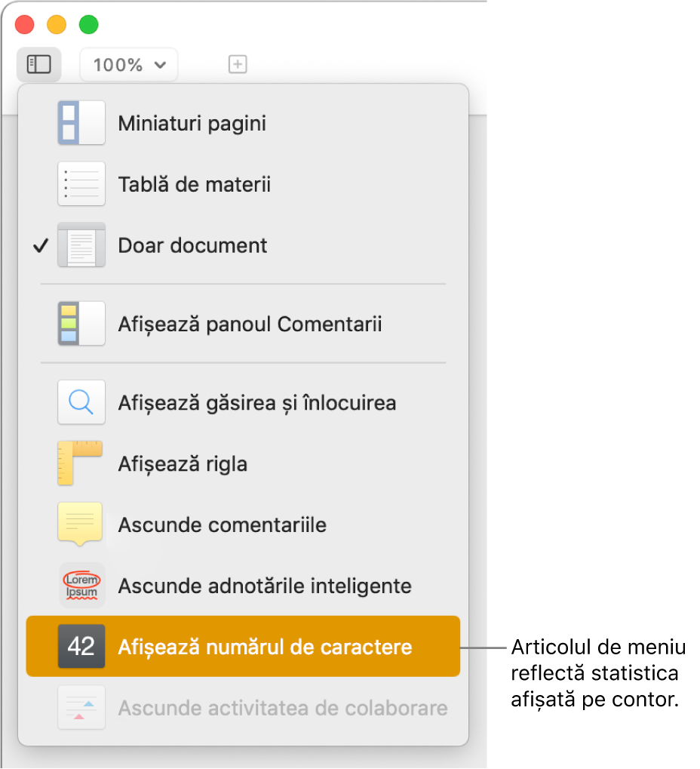Collapse the View sidebar menu button
The height and width of the screenshot is (769, 700).
38,64
